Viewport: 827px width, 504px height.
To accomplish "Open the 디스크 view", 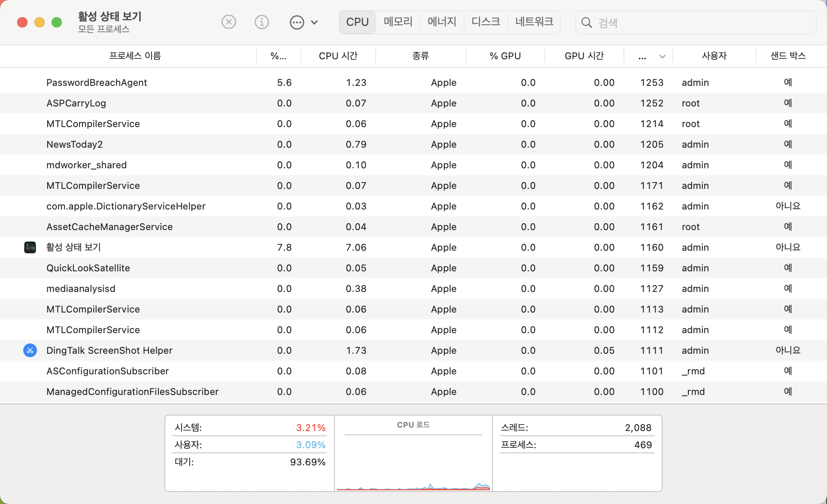I will click(x=485, y=22).
